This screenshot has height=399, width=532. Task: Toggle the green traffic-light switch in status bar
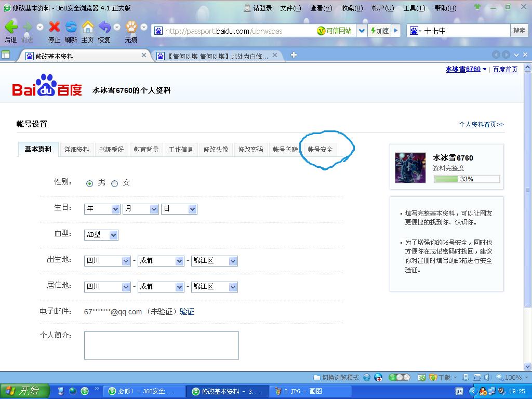pos(400,377)
